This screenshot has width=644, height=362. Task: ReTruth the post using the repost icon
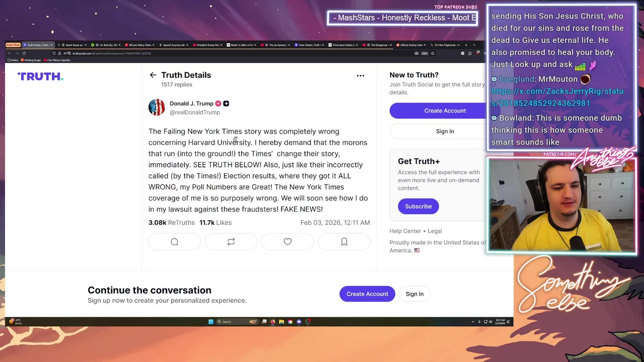[x=231, y=242]
